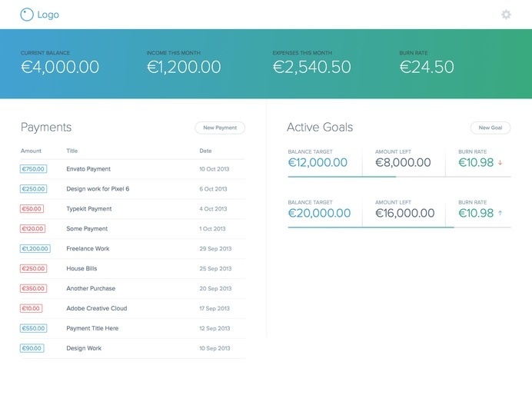This screenshot has height=415, width=532.
Task: Click the 29 Sep 2013 date
Action: [x=215, y=248]
